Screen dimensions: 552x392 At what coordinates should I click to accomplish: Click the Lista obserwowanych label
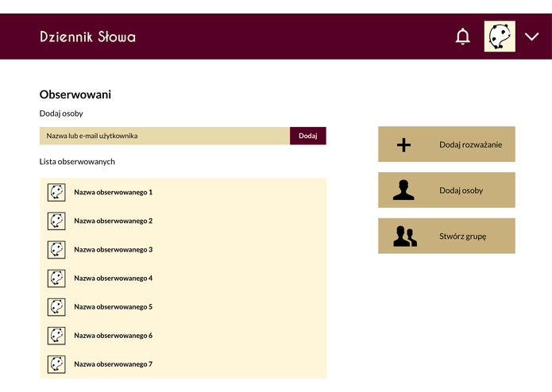[77, 162]
